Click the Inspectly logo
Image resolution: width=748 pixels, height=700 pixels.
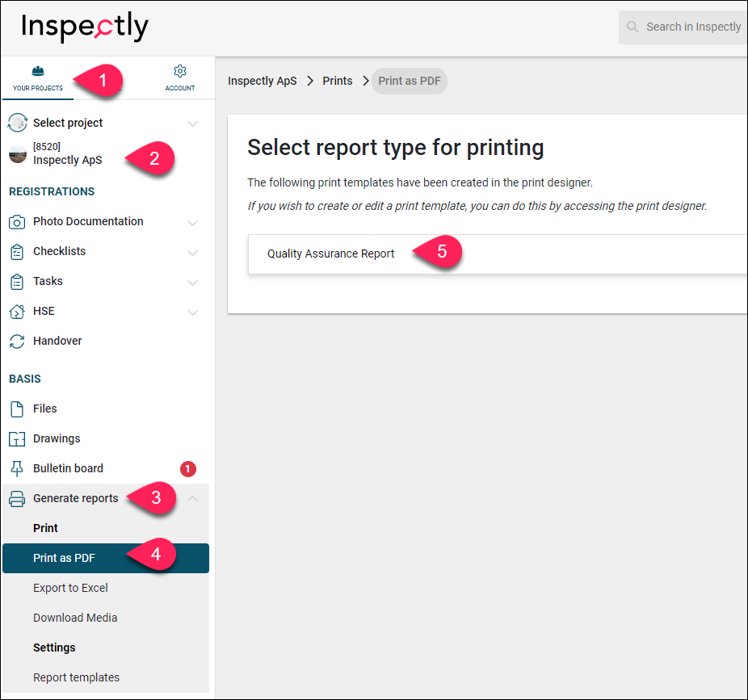pos(85,27)
